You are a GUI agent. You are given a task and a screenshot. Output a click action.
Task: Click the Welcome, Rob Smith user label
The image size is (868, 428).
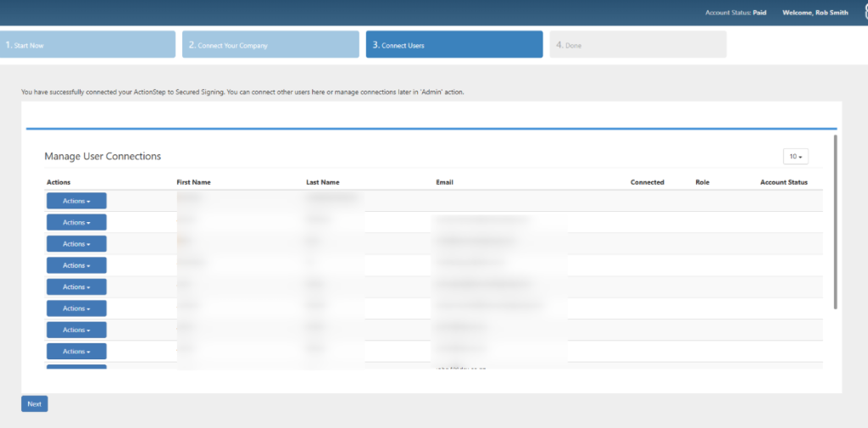coord(815,13)
